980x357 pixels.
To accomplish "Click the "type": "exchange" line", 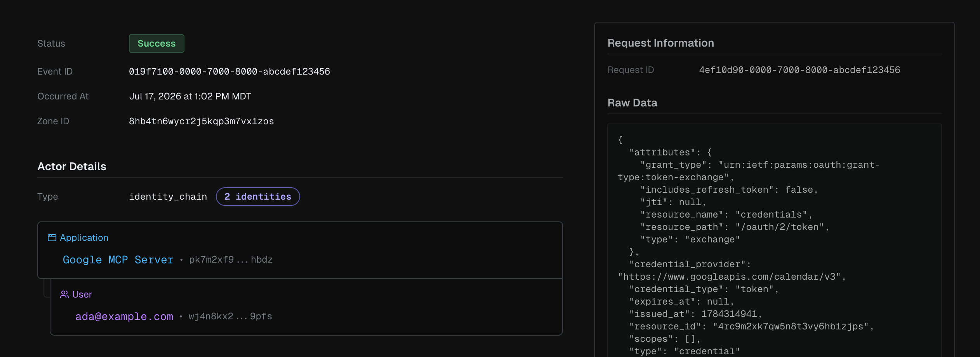I will [690, 239].
